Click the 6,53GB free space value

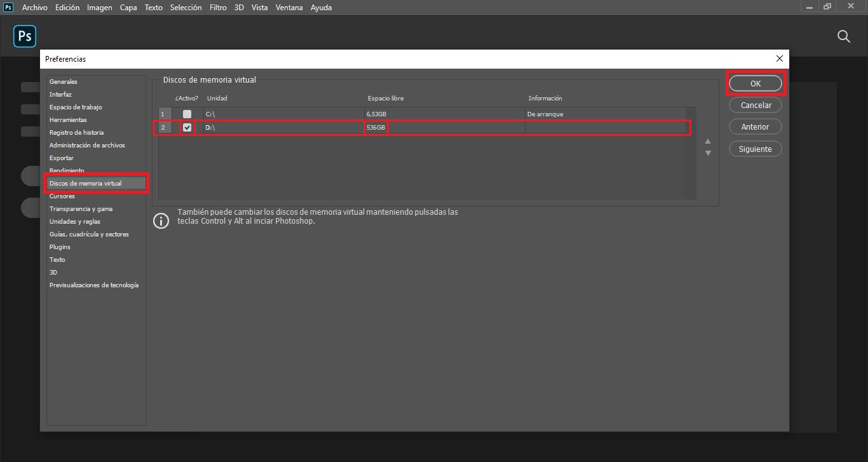pyautogui.click(x=376, y=114)
